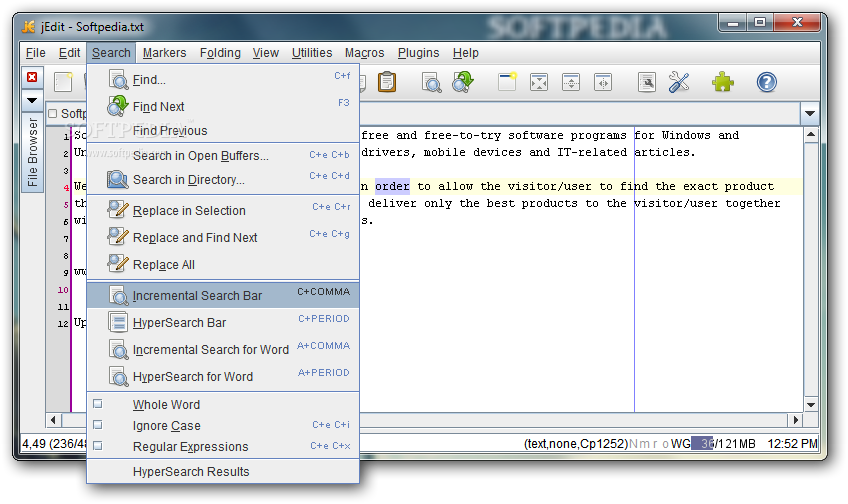Open the Utilities menu

click(312, 53)
